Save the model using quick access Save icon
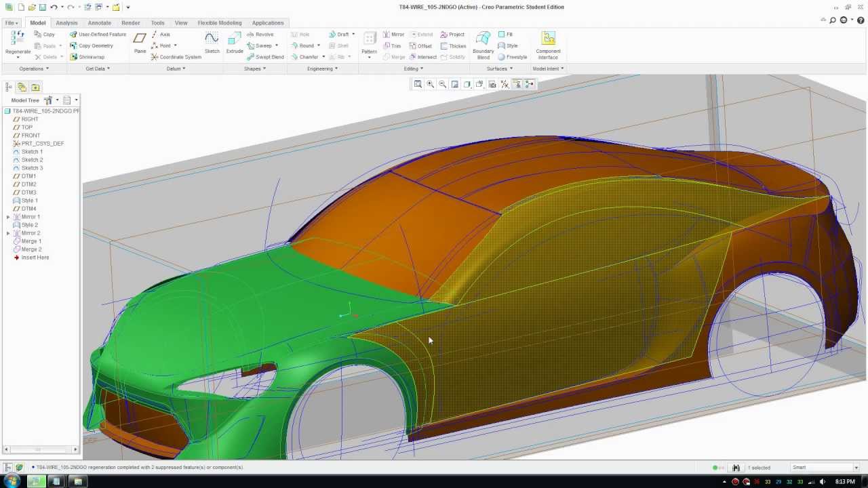The image size is (868, 488). 42,7
